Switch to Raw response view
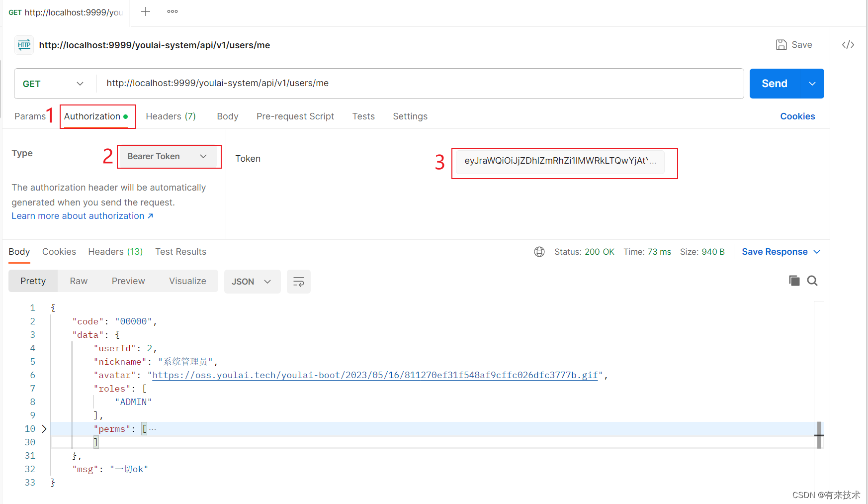Screen dimensions: 868x504 click(x=79, y=281)
